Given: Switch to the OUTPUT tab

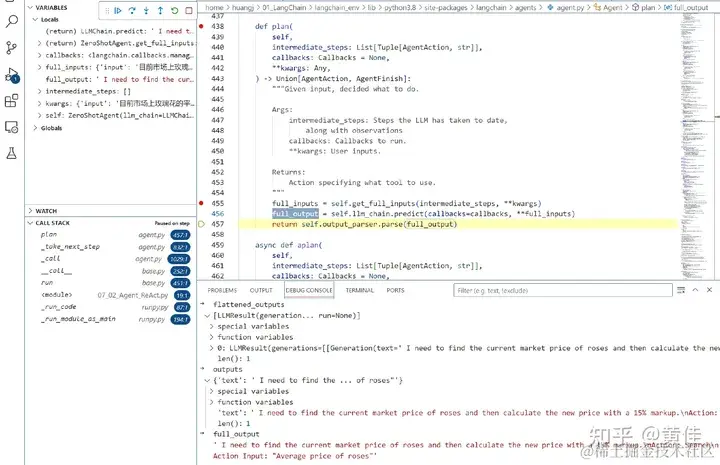Looking at the screenshot, I should click(261, 291).
